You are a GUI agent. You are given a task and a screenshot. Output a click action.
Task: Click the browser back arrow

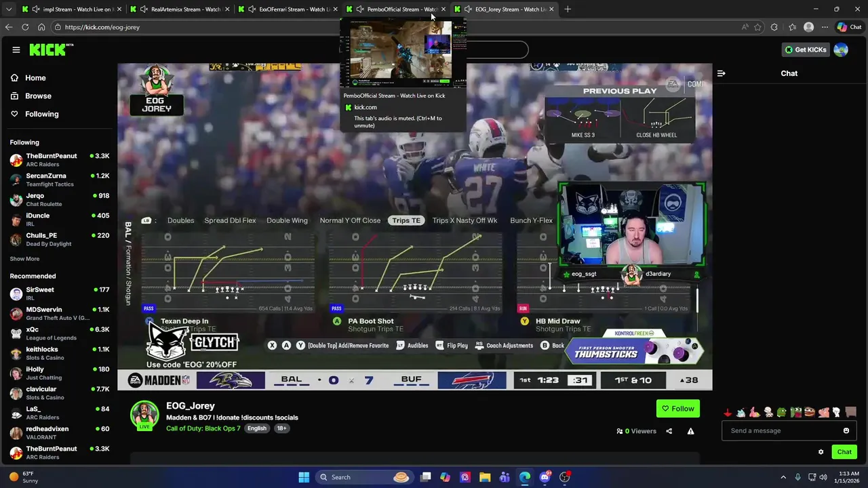(x=9, y=27)
